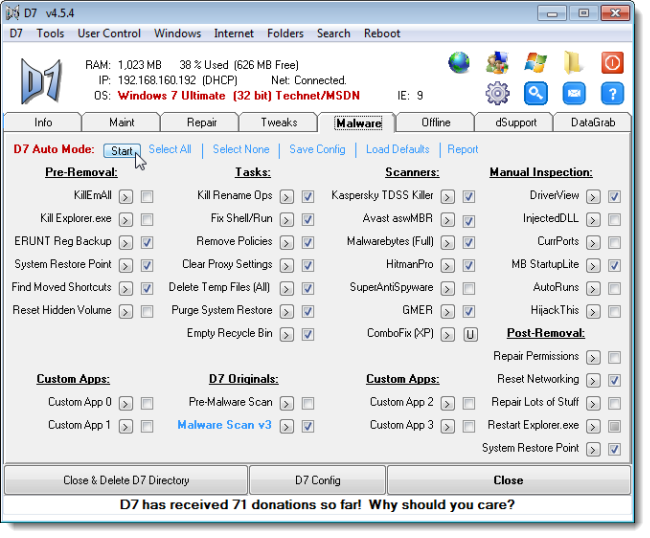Viewport: 650px width, 538px height.
Task: Launch DriverView arrow button
Action: (593, 196)
